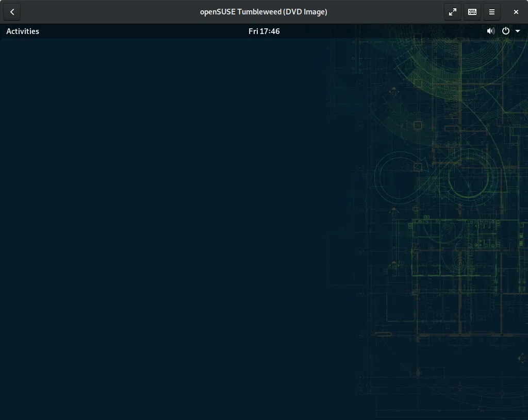The height and width of the screenshot is (420, 528).
Task: Open the Activities overview
Action: tap(23, 31)
